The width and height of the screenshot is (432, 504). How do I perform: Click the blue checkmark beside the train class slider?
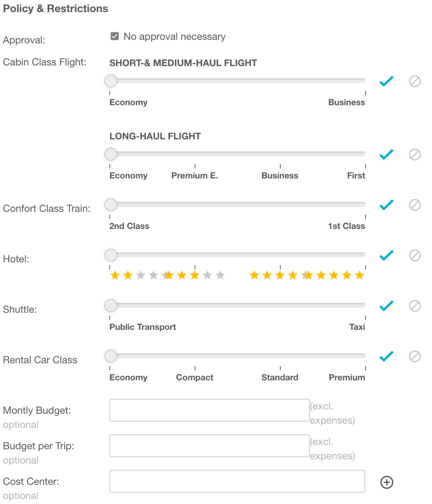(386, 205)
